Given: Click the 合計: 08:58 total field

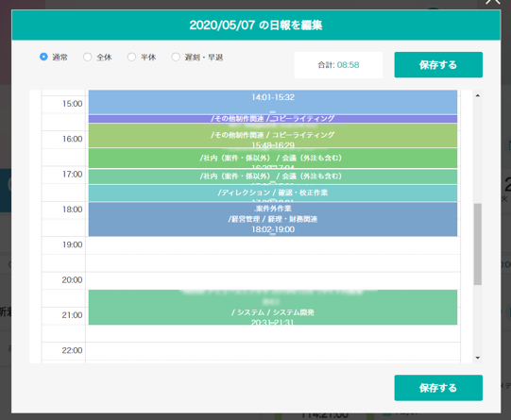Looking at the screenshot, I should pos(338,65).
